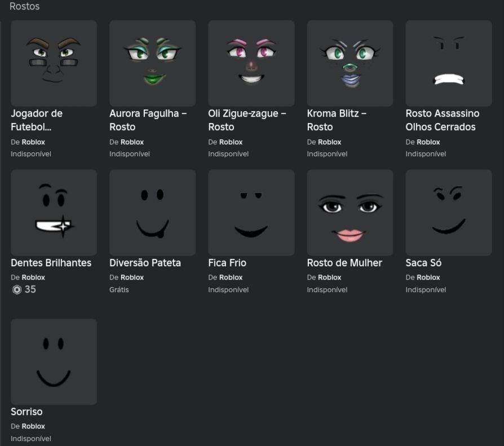Open the Rosto de Mulher face image
Image resolution: width=504 pixels, height=446 pixels.
350,213
